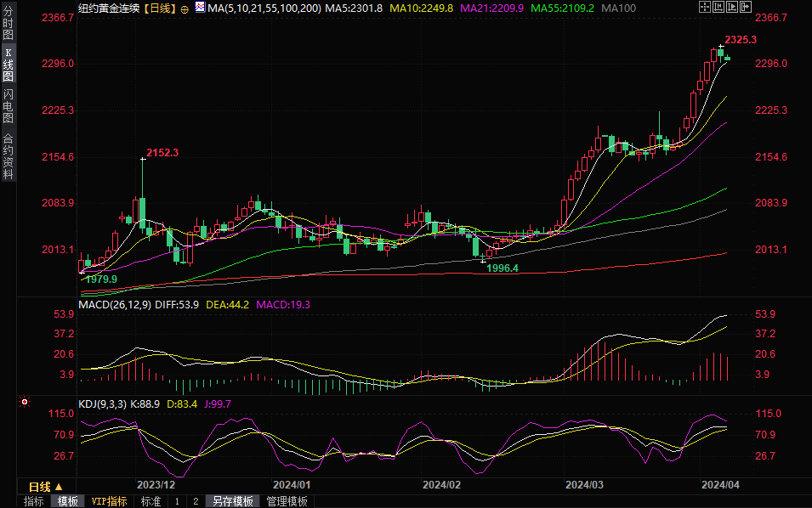Click the 1996.4 low price marker
Screen dimensions: 812x508
[x=503, y=268]
